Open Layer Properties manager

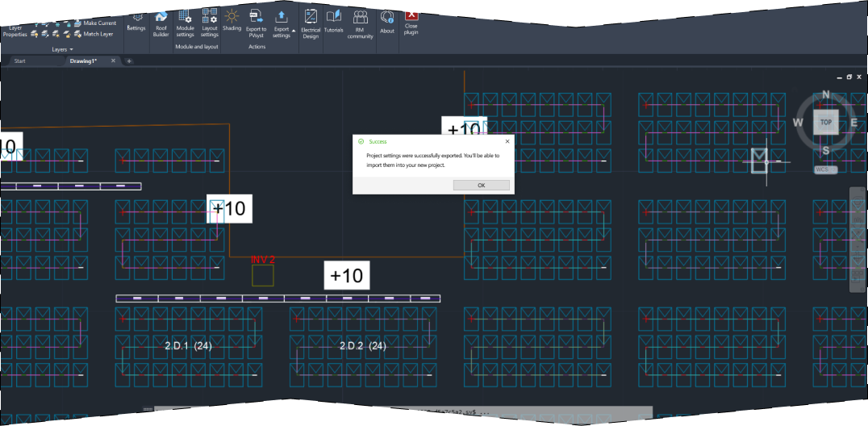click(x=15, y=31)
